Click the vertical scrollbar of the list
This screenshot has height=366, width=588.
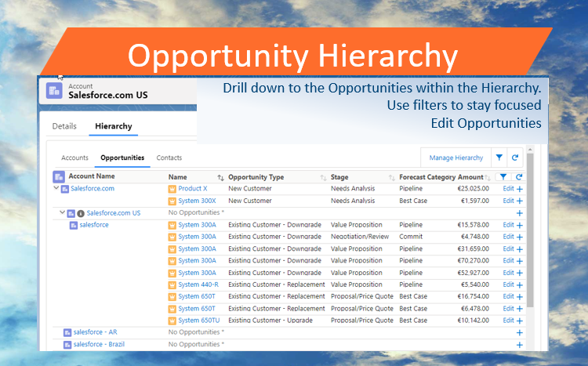(530, 235)
